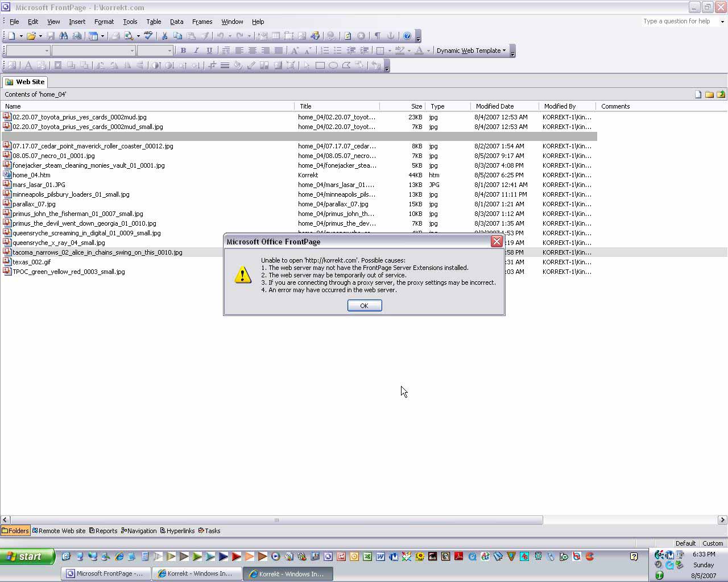Click the yellow warning icon in dialog

coord(243,275)
